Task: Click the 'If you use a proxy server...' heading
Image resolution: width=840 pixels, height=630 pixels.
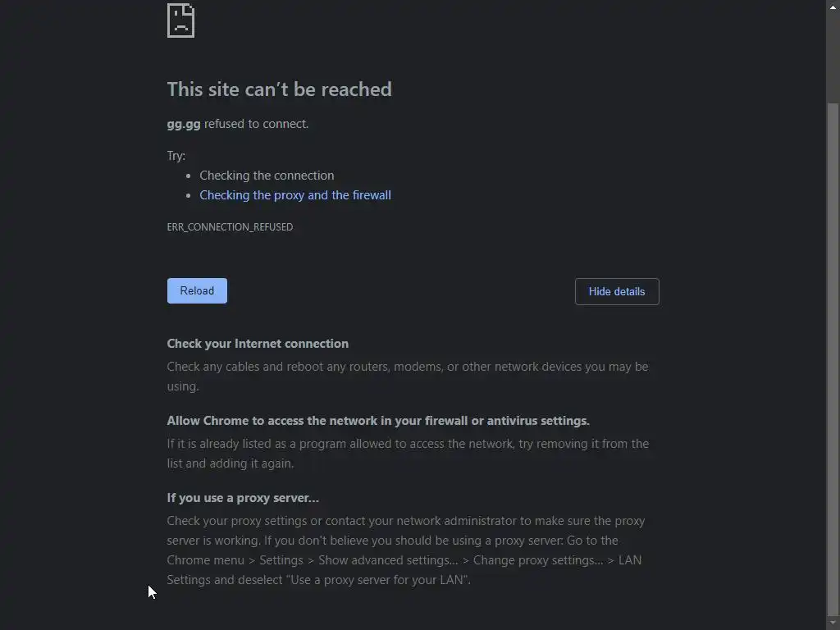Action: coord(243,498)
